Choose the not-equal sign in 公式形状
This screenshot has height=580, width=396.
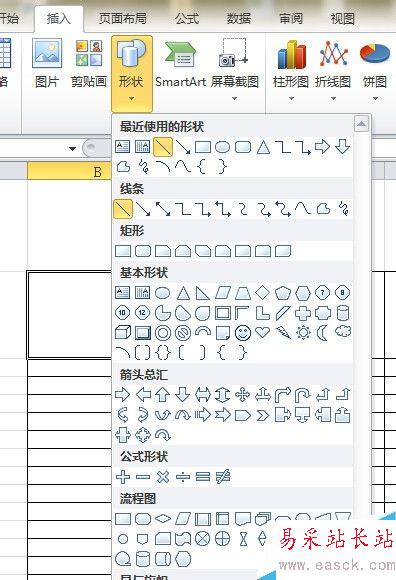(223, 477)
